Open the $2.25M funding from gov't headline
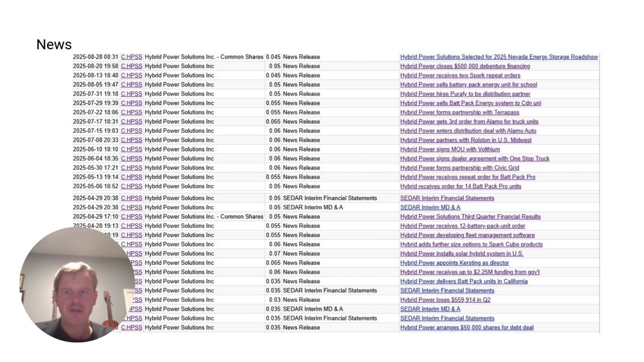Viewport: 644px width, 362px height. click(469, 272)
